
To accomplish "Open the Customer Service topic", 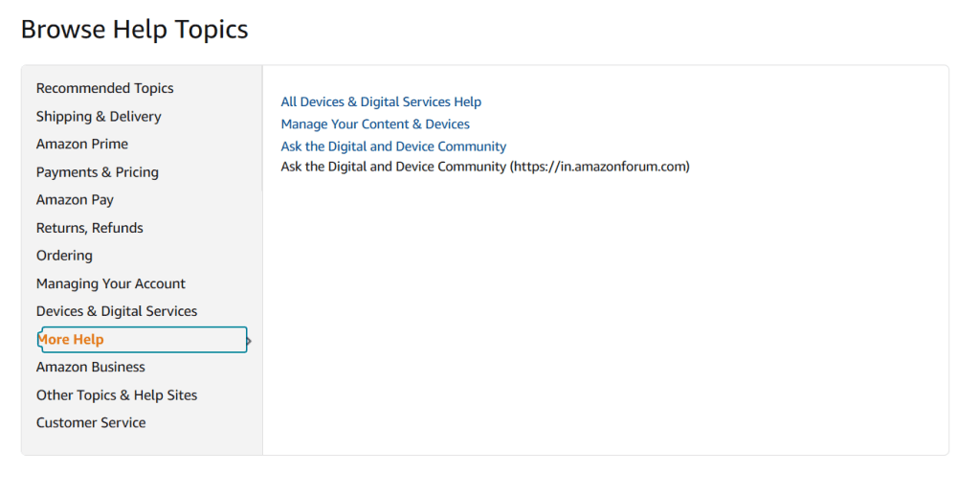I will point(91,422).
